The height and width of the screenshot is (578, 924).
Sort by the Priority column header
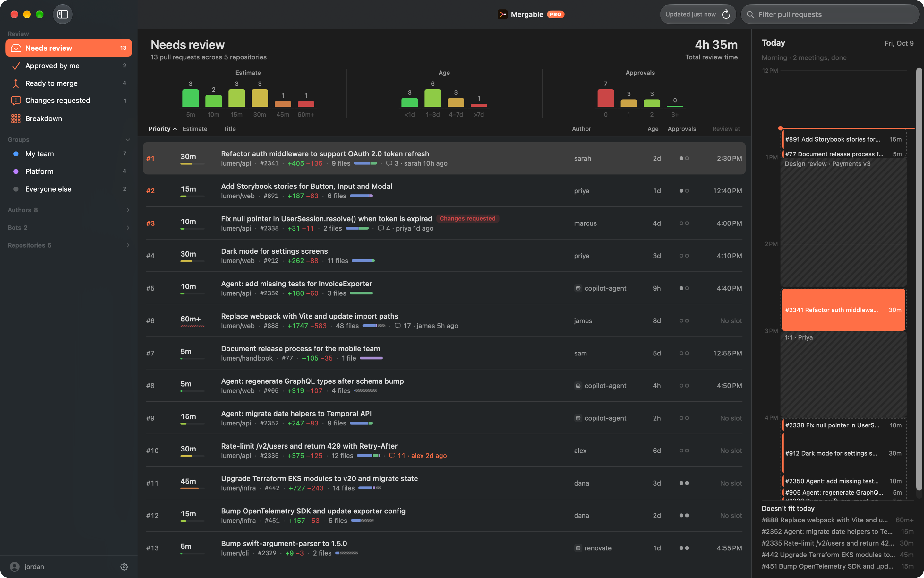163,129
